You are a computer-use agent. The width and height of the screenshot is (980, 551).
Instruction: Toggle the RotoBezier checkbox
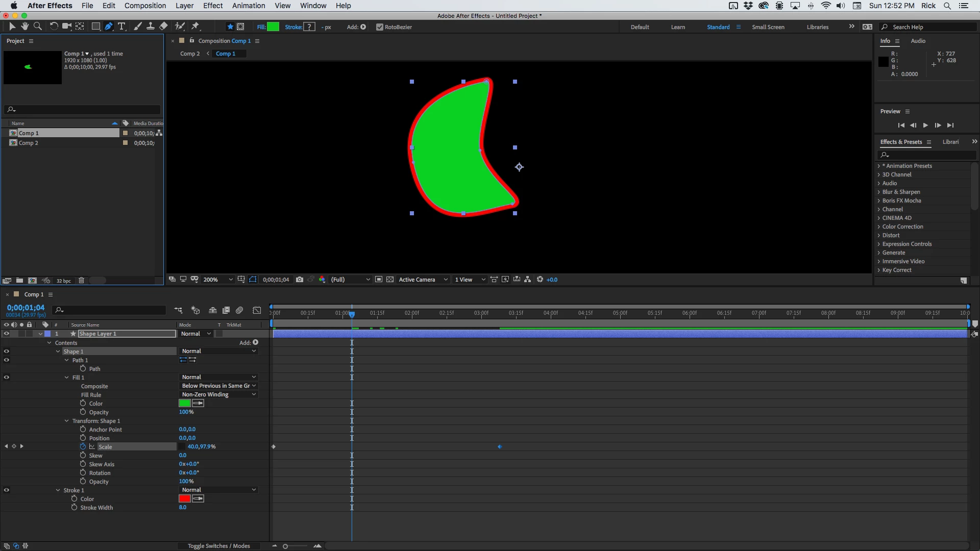click(x=379, y=27)
